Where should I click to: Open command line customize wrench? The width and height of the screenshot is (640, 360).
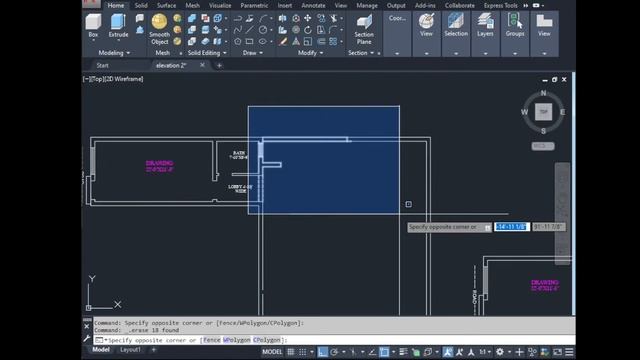click(x=87, y=338)
